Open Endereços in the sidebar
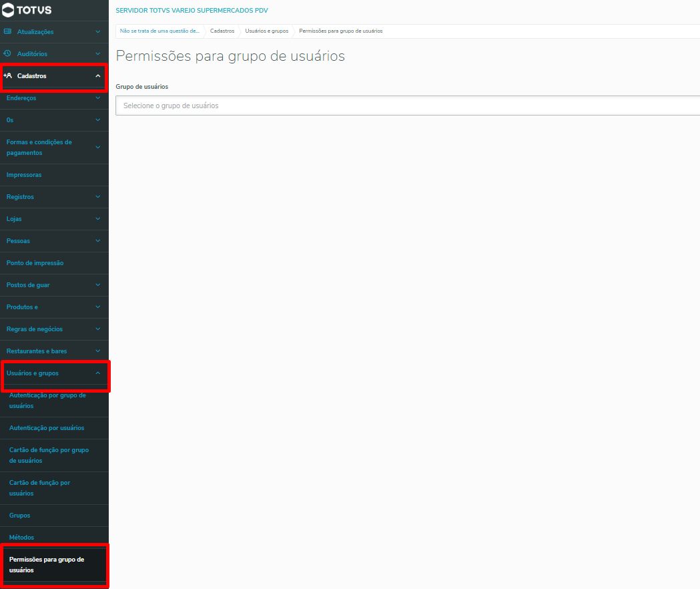Screen dimensions: 700x589 (x=54, y=98)
